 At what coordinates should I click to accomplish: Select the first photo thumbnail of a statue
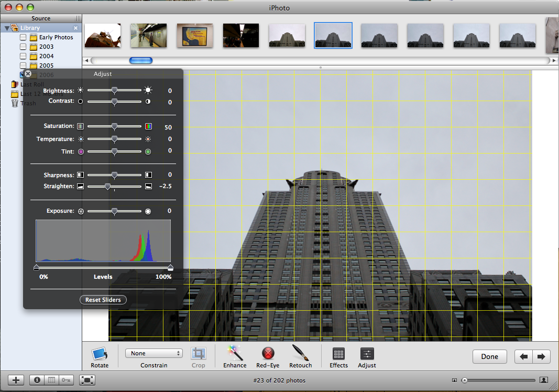[103, 35]
